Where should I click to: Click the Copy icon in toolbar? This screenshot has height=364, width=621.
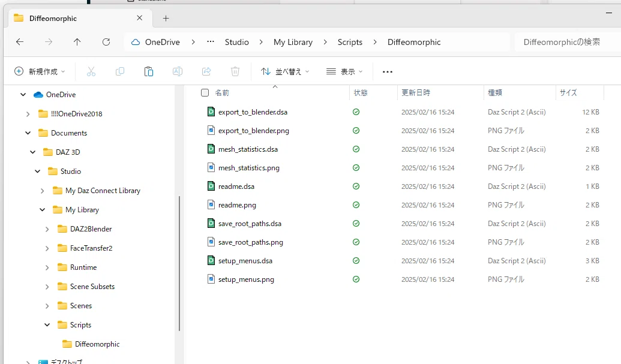pyautogui.click(x=120, y=71)
